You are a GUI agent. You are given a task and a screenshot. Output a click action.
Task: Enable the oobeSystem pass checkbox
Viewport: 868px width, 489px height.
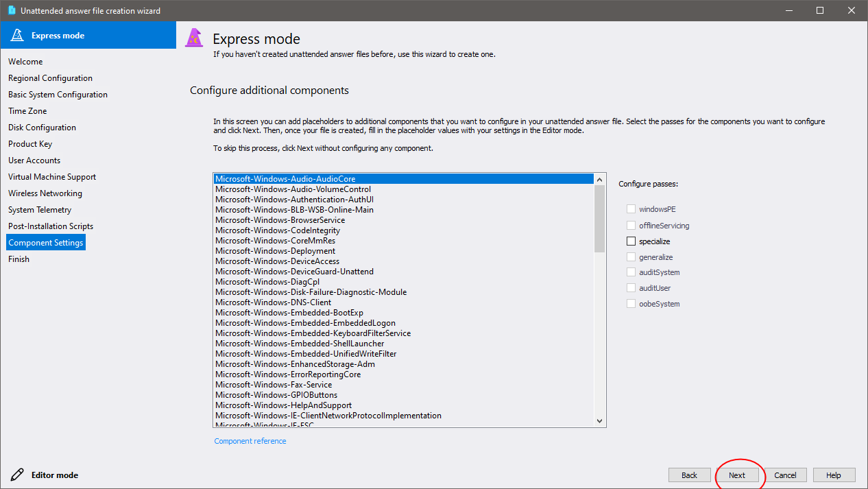[631, 304]
